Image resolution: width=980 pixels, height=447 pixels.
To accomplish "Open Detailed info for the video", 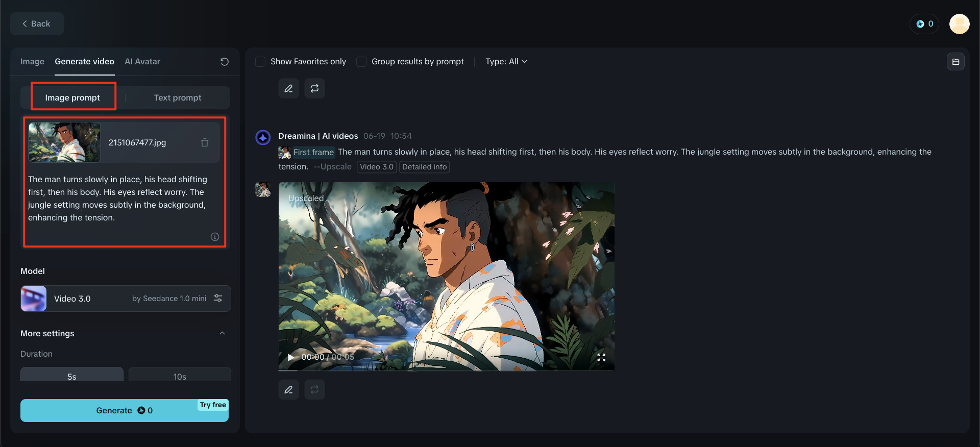I will click(x=425, y=167).
